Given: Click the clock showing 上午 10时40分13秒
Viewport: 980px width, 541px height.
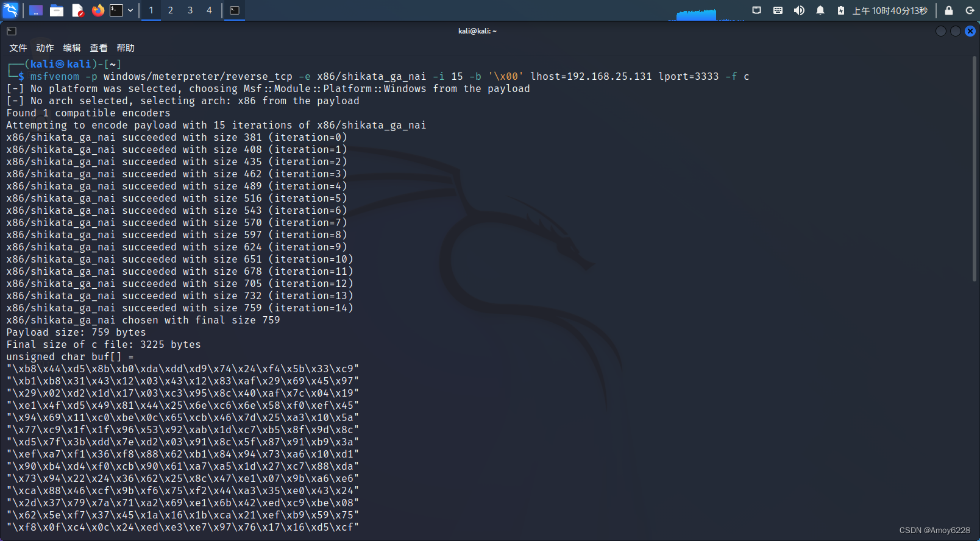Looking at the screenshot, I should point(890,10).
